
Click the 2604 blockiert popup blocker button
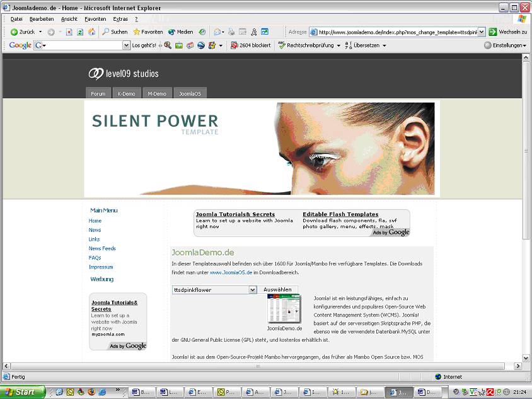tap(250, 45)
